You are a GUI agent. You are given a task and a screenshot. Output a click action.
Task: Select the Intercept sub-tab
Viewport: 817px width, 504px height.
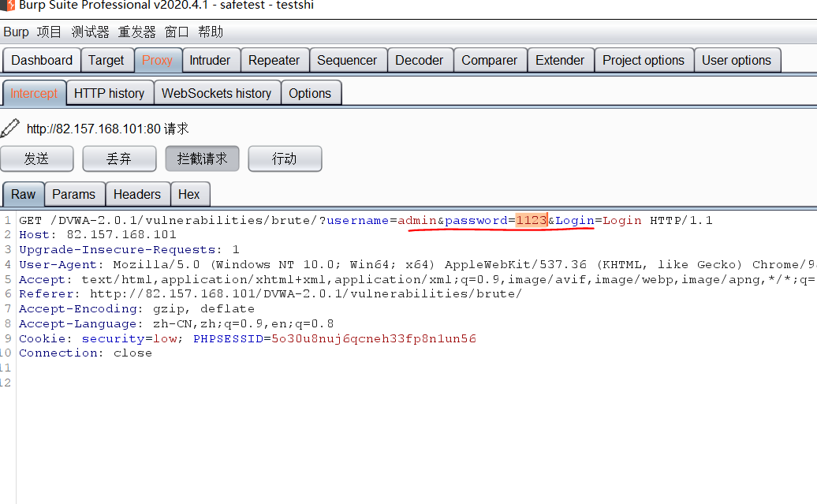coord(34,93)
